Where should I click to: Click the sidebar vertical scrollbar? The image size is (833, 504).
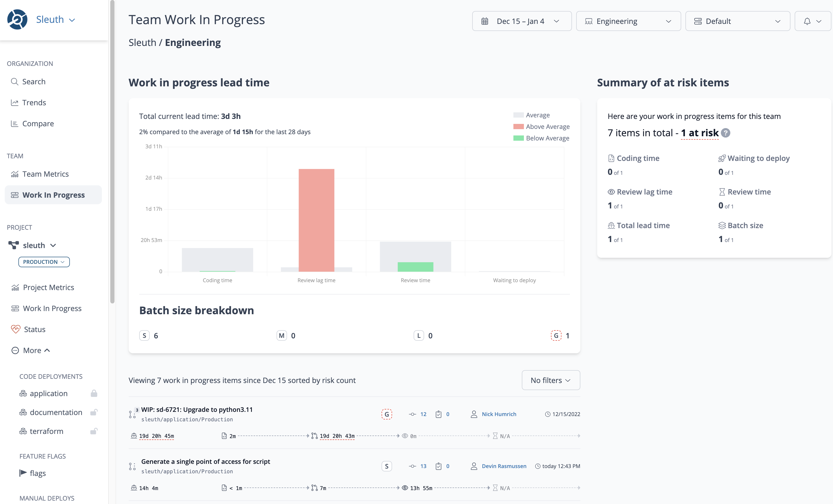[x=112, y=152]
